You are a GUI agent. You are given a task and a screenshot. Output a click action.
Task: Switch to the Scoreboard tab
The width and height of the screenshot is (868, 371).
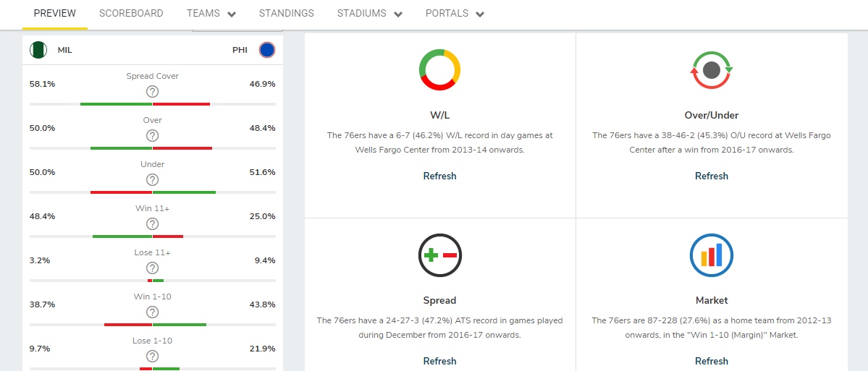point(131,14)
